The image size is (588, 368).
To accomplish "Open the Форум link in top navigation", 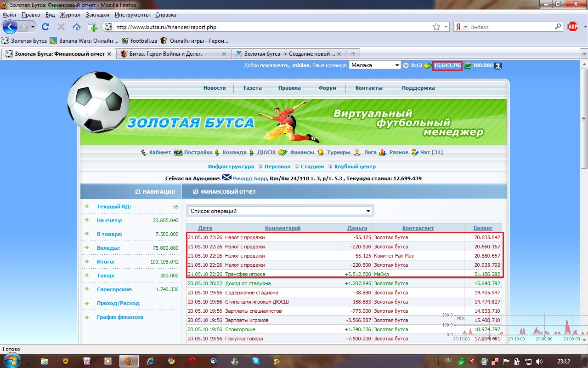I will (327, 88).
